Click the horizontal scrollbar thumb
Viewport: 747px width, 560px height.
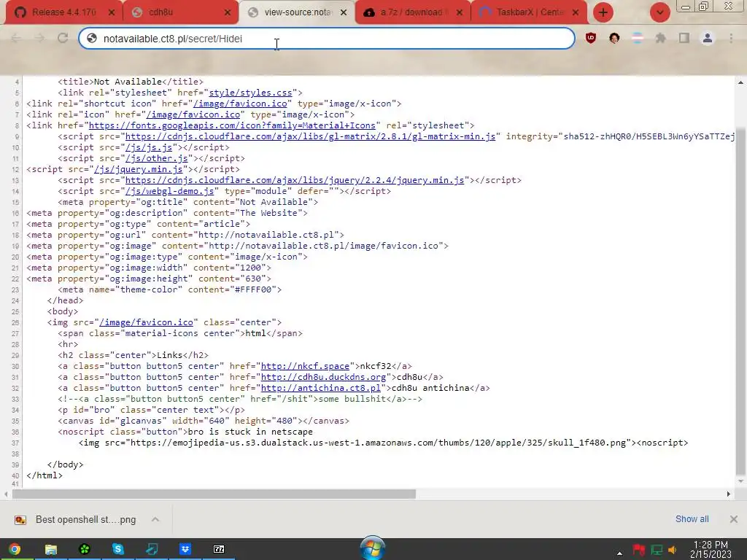coord(214,494)
